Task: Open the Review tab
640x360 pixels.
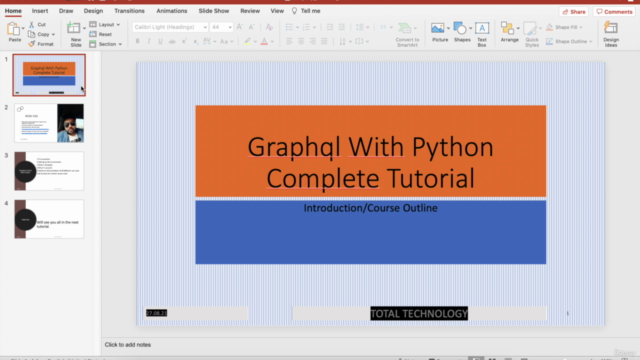Action: tap(250, 11)
